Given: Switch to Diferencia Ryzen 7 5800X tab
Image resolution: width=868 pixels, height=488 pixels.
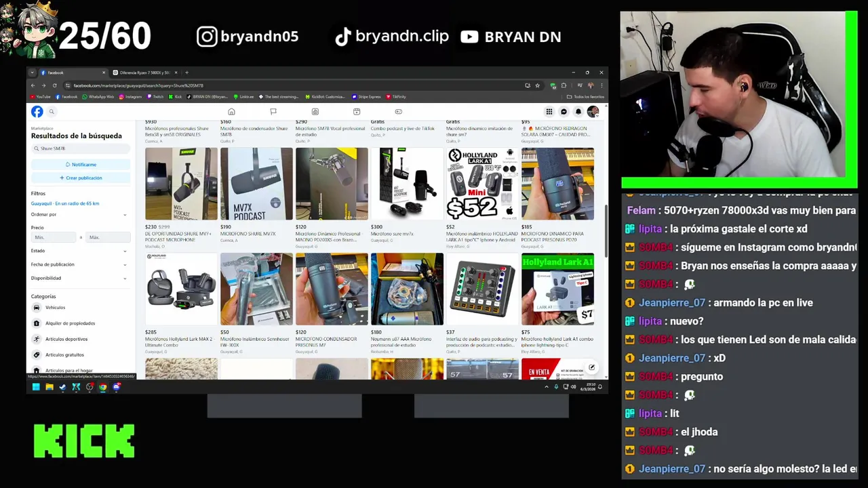Looking at the screenshot, I should [144, 73].
